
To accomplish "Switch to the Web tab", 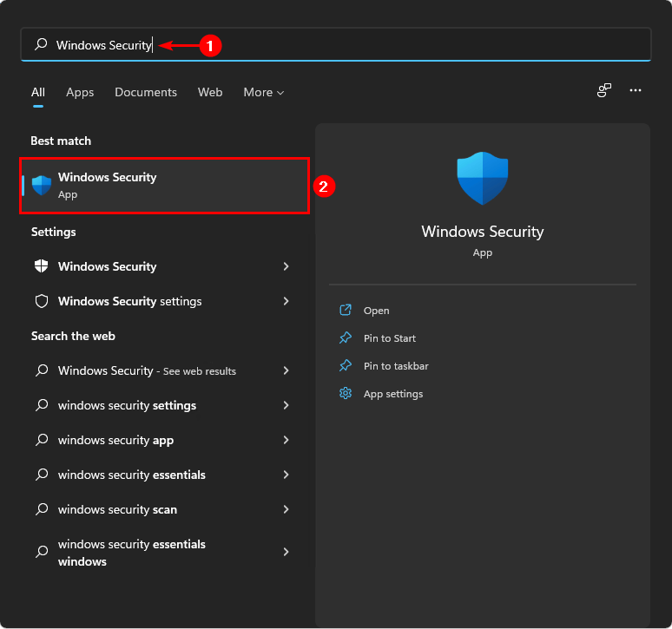I will (x=210, y=92).
